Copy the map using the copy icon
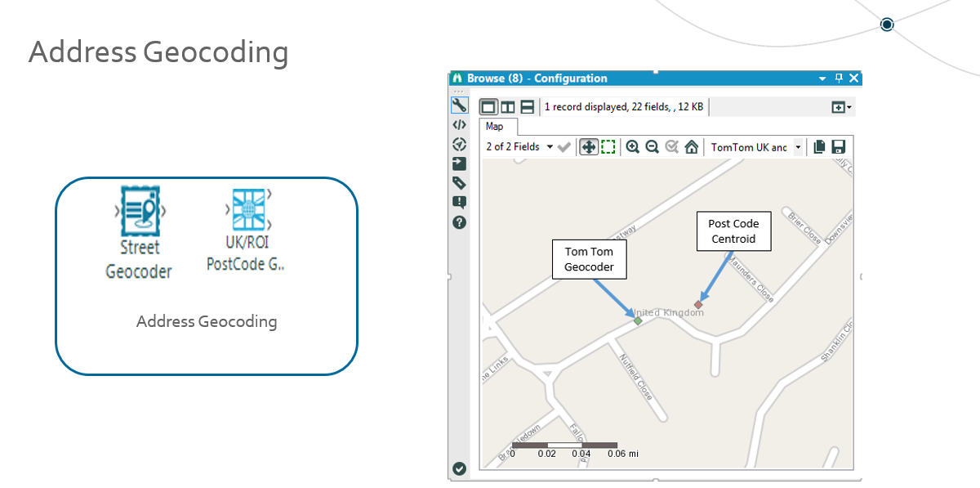This screenshot has height=488, width=980. coord(818,146)
